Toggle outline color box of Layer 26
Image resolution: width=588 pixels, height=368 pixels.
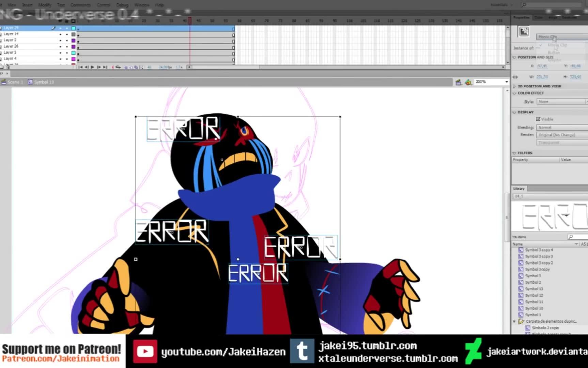tap(73, 46)
